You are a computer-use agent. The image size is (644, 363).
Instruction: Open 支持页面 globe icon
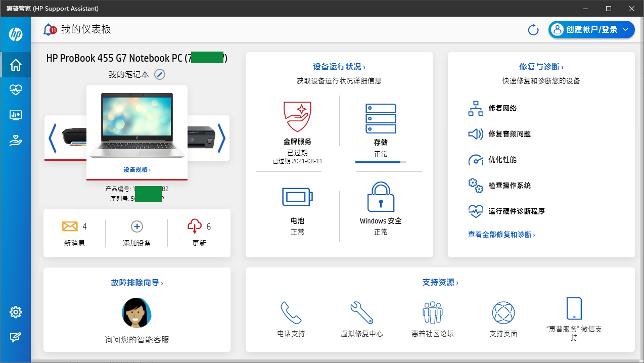pyautogui.click(x=503, y=312)
